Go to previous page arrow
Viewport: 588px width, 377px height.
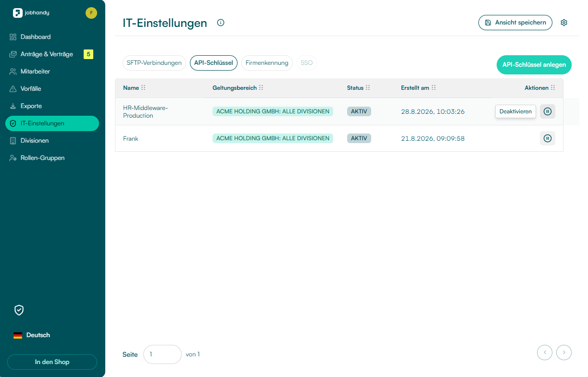point(545,353)
